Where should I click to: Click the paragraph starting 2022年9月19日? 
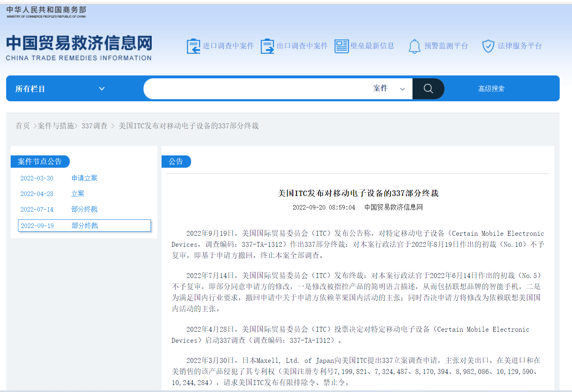pos(358,244)
